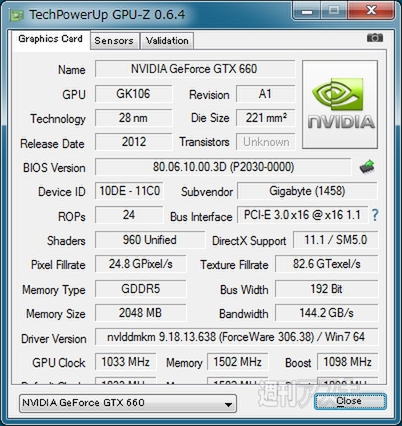This screenshot has height=426, width=402.
Task: Click the BIOS Version value field
Action: click(x=223, y=167)
